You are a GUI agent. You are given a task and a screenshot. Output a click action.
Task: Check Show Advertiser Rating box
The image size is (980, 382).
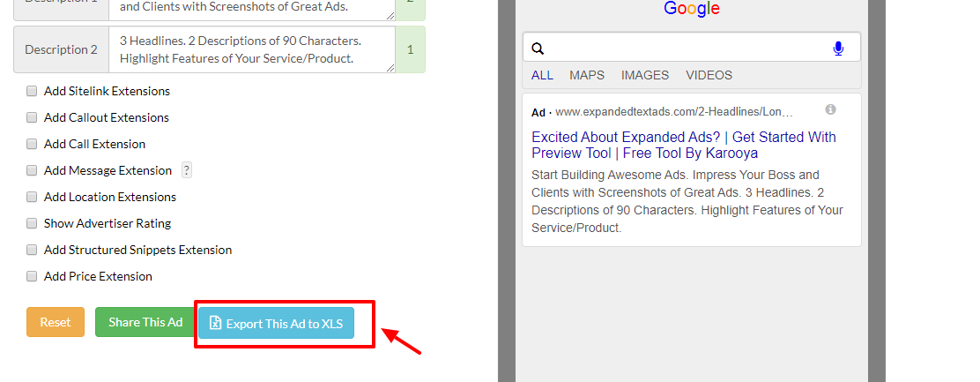coord(32,223)
